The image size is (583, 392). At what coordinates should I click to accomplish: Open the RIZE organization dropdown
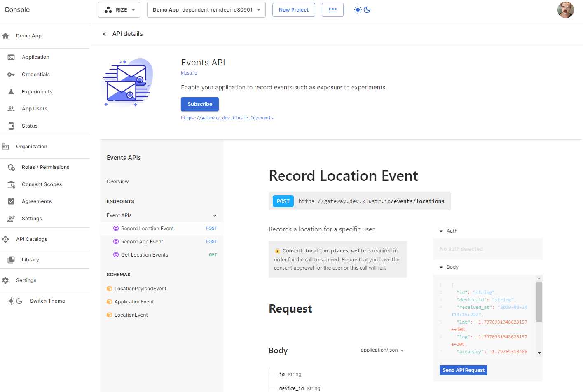point(119,10)
